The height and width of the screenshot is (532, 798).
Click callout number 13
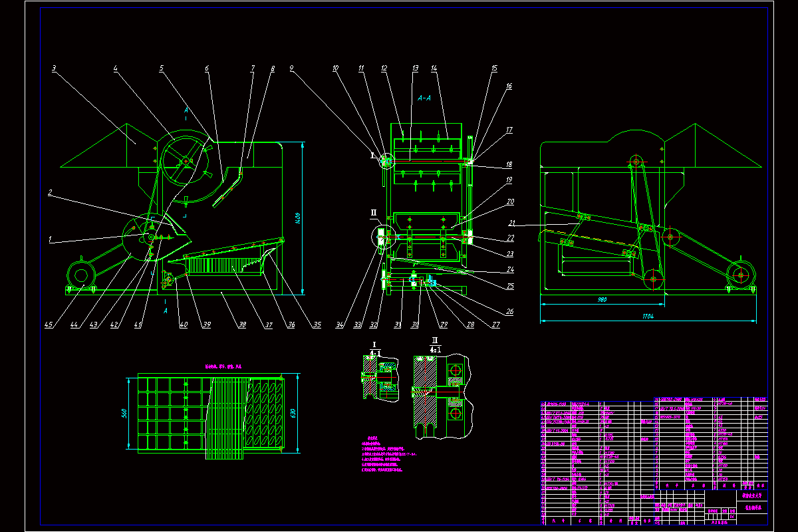click(x=415, y=67)
